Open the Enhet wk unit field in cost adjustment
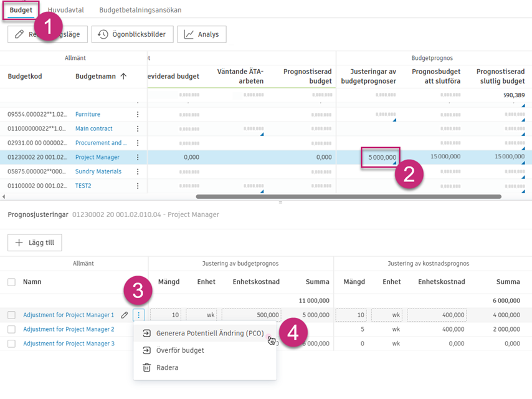The height and width of the screenshot is (399, 532). (387, 315)
